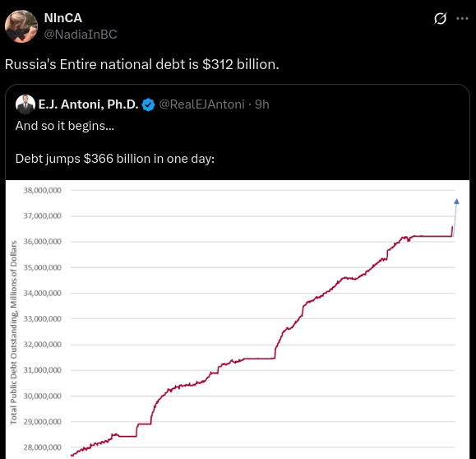
Task: Click the "And so it begins..." quoted text
Action: pos(65,126)
